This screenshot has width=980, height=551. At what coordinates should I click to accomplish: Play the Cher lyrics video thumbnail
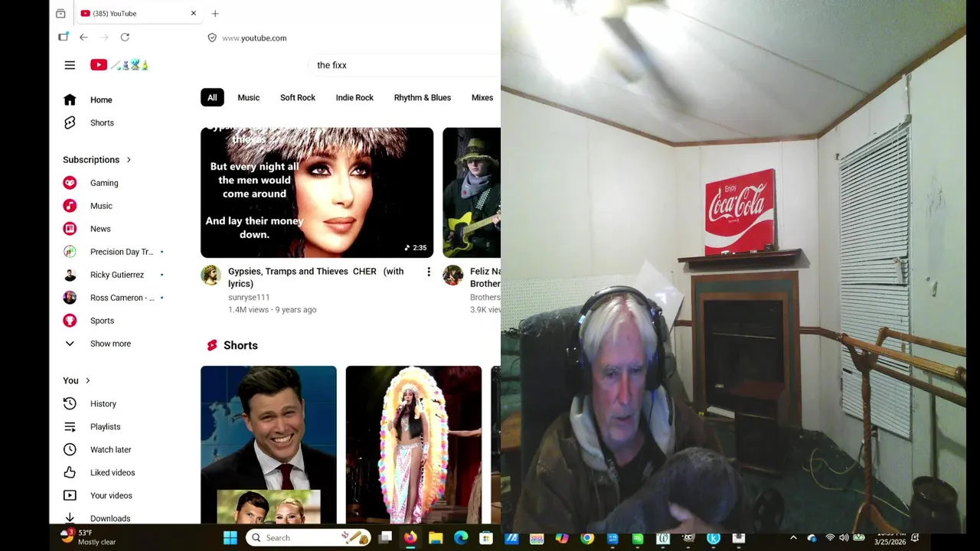click(x=317, y=193)
